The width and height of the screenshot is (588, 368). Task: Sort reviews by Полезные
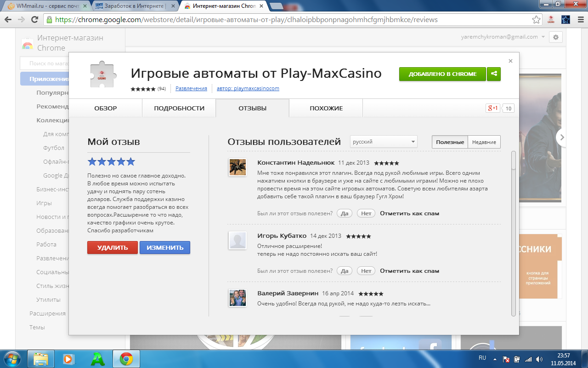coord(450,142)
